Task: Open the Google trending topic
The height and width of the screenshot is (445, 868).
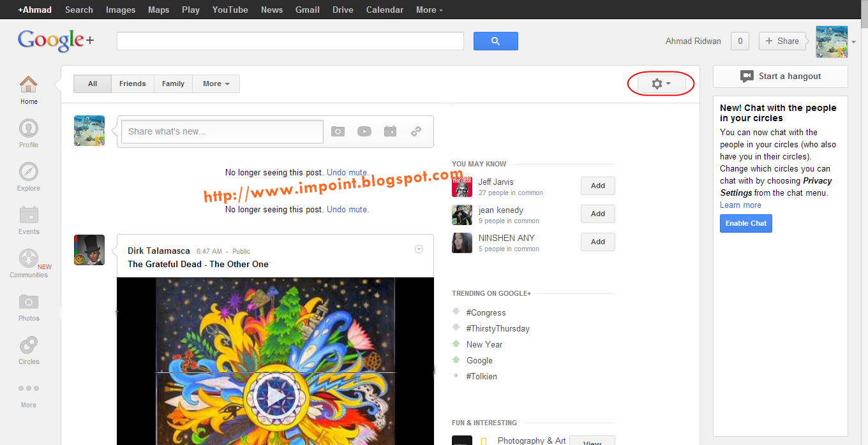Action: (479, 360)
